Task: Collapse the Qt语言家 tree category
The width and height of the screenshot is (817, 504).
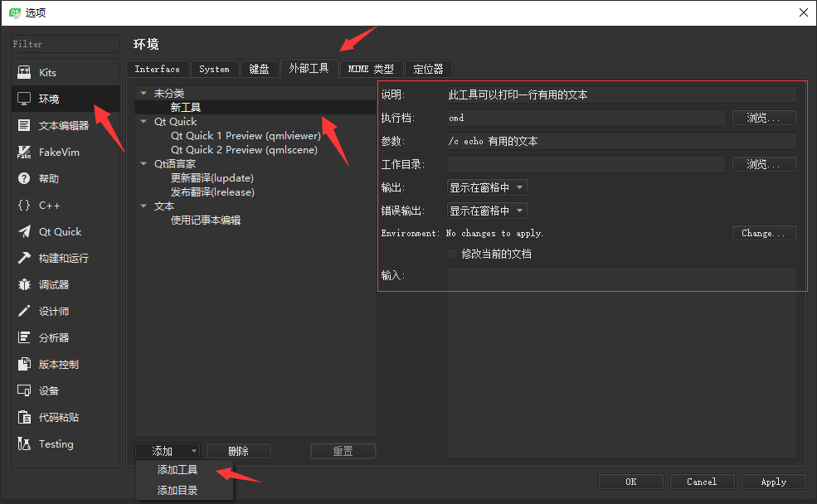Action: (143, 163)
